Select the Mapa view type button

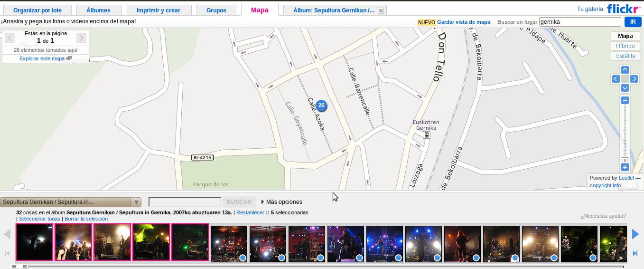[x=625, y=36]
